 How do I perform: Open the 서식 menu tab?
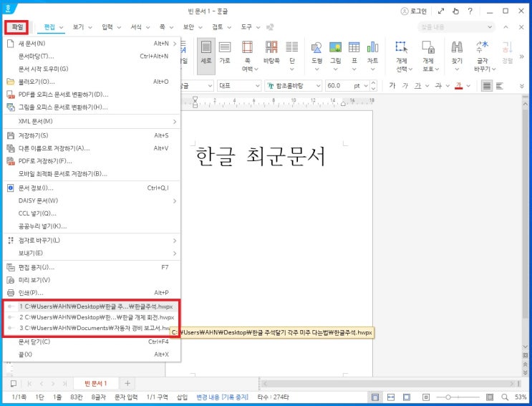click(x=136, y=27)
